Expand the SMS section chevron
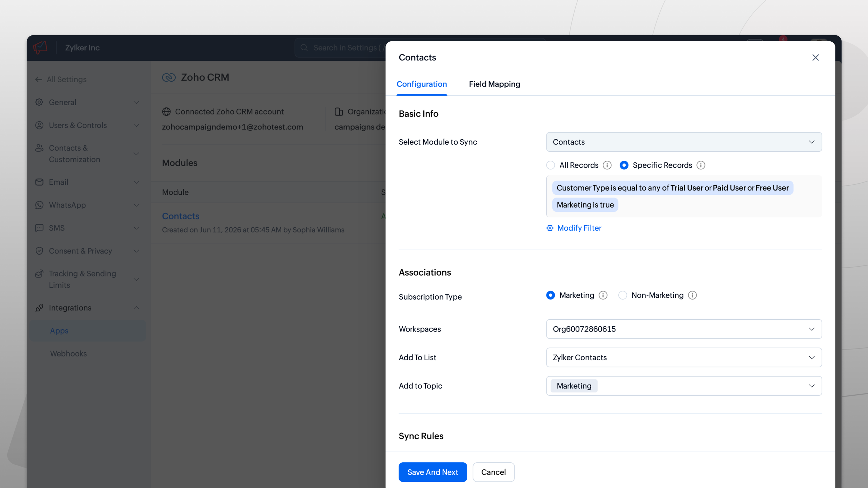Screen dimensions: 868x488 click(136, 228)
